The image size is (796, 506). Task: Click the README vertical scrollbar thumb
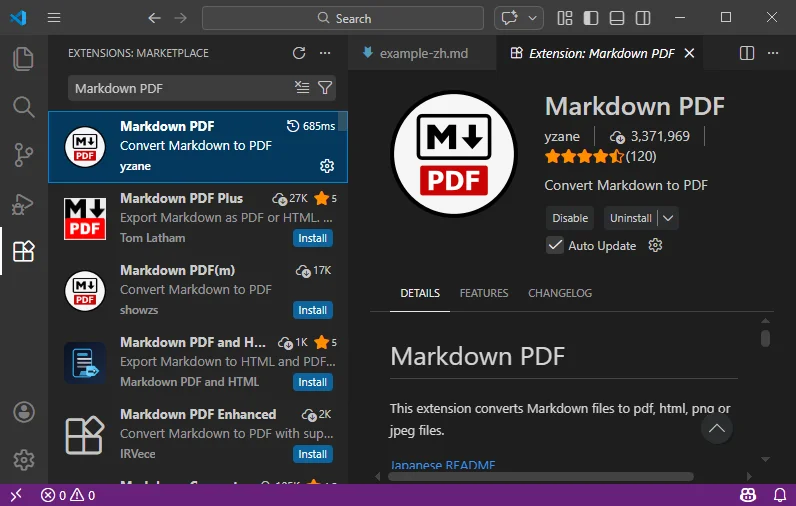[x=766, y=339]
